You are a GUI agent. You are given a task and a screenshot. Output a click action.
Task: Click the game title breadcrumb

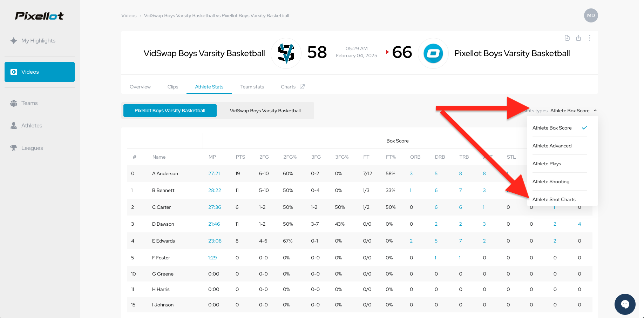[x=217, y=15]
